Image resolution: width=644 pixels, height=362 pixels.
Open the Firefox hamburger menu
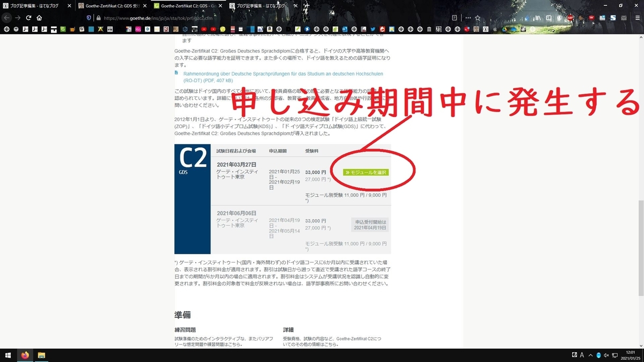click(638, 18)
